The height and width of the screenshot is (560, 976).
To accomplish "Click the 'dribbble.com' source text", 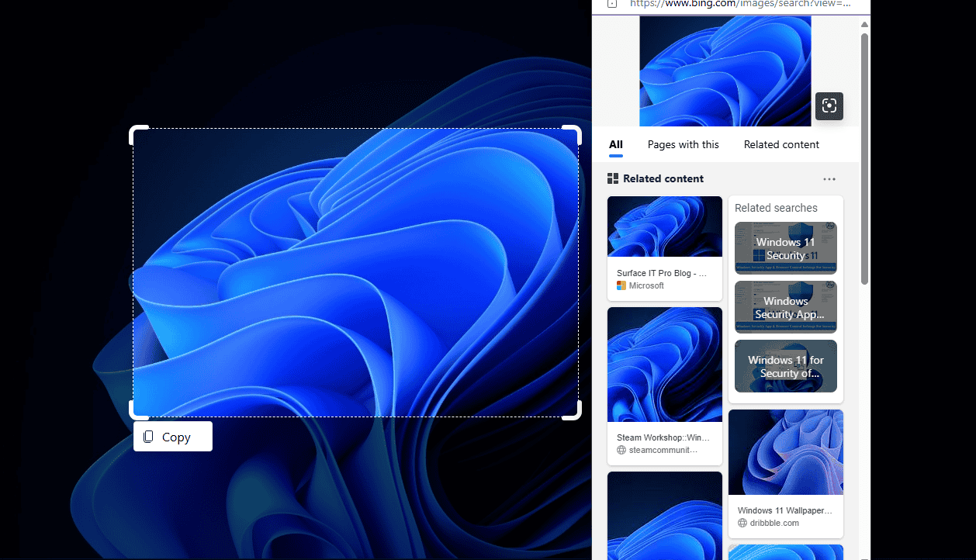I will (774, 523).
